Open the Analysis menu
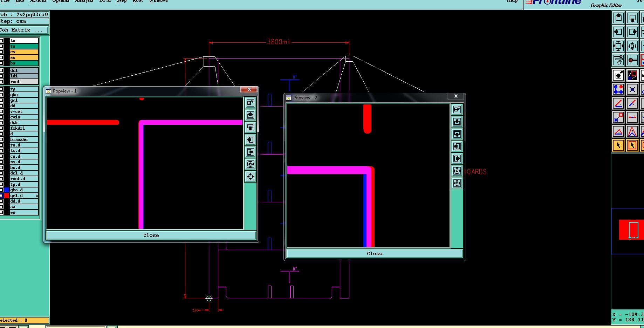The width and height of the screenshot is (644, 328). (x=84, y=1)
